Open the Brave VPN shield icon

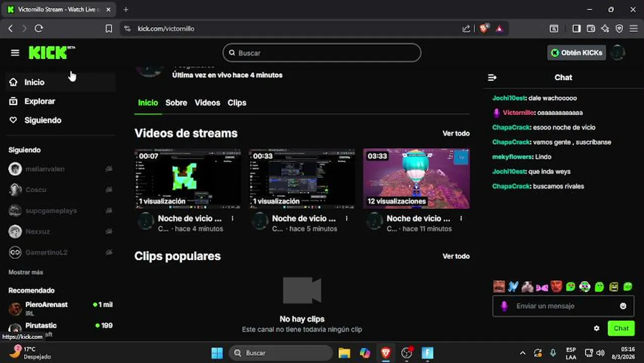click(x=619, y=29)
